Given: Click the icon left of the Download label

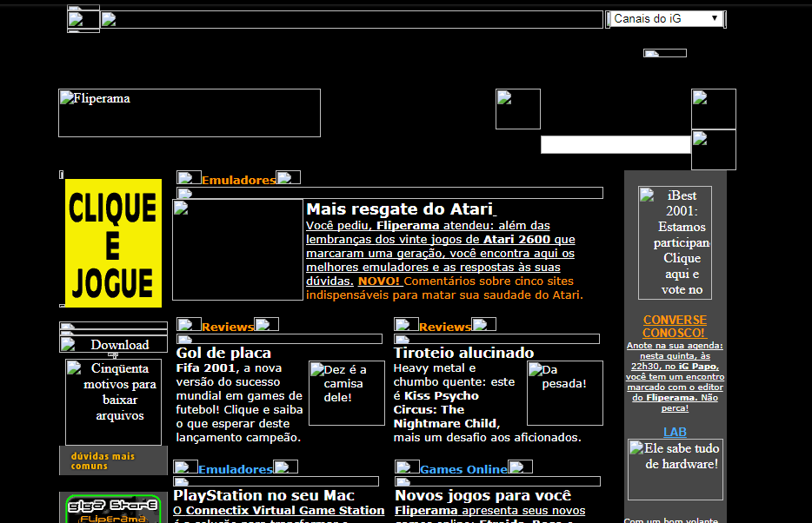Looking at the screenshot, I should point(68,343).
